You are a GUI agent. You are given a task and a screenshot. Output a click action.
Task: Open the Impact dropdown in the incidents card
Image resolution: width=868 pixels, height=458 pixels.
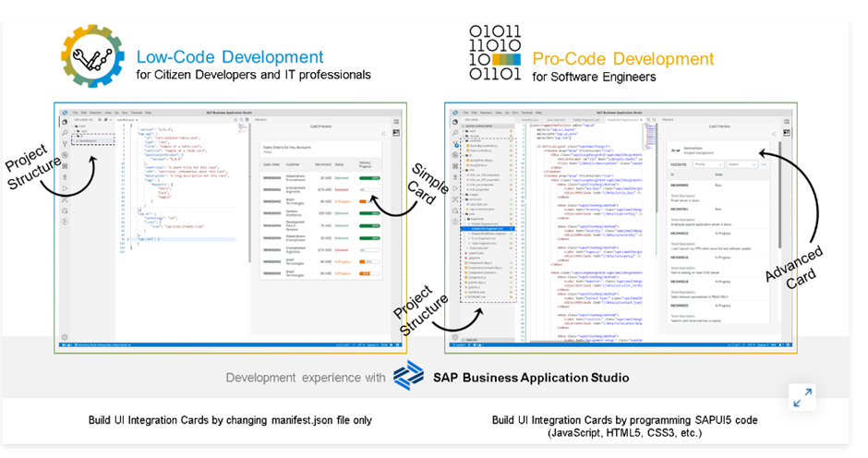point(741,164)
